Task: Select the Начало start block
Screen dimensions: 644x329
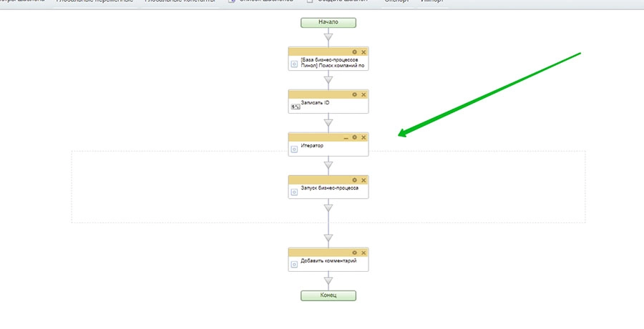Action: (x=328, y=22)
